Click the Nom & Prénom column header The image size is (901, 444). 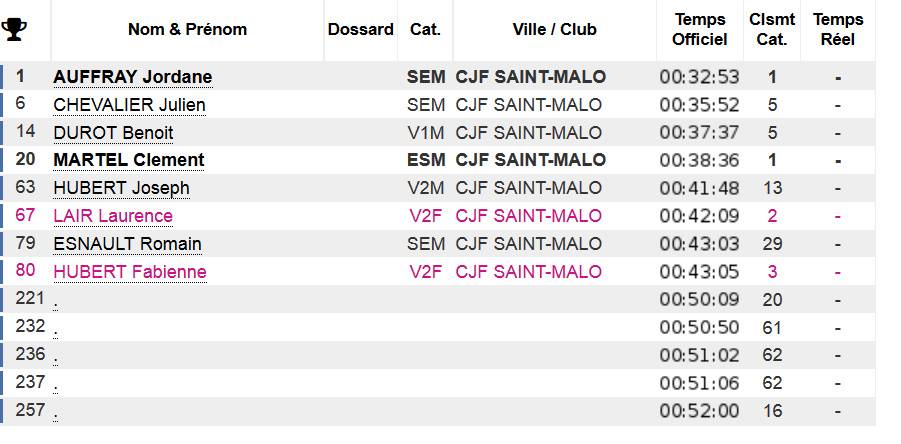tap(187, 29)
